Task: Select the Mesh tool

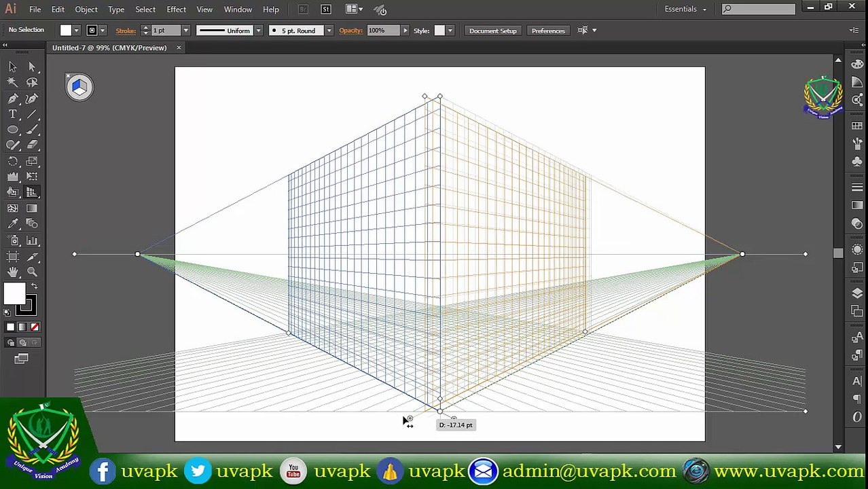Action: 12,209
